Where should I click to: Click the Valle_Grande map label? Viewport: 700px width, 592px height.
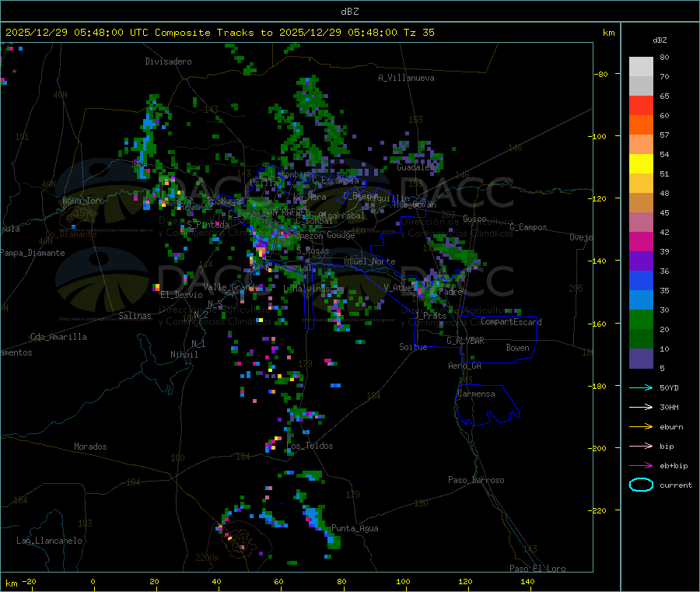click(x=232, y=286)
